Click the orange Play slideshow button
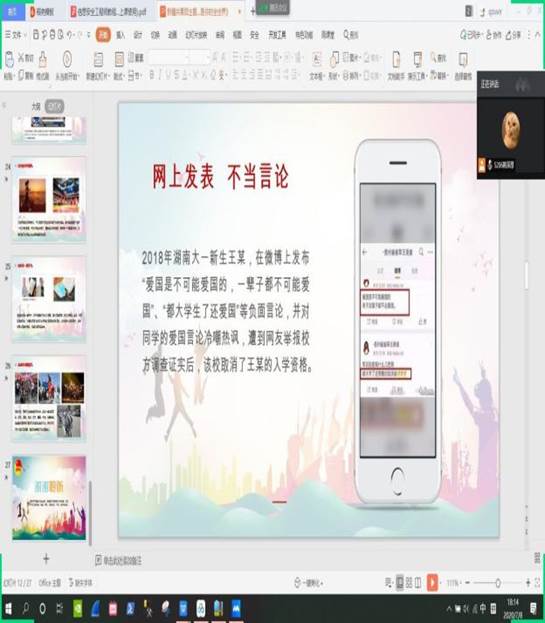Viewport: 545px width, 623px height. (x=432, y=583)
